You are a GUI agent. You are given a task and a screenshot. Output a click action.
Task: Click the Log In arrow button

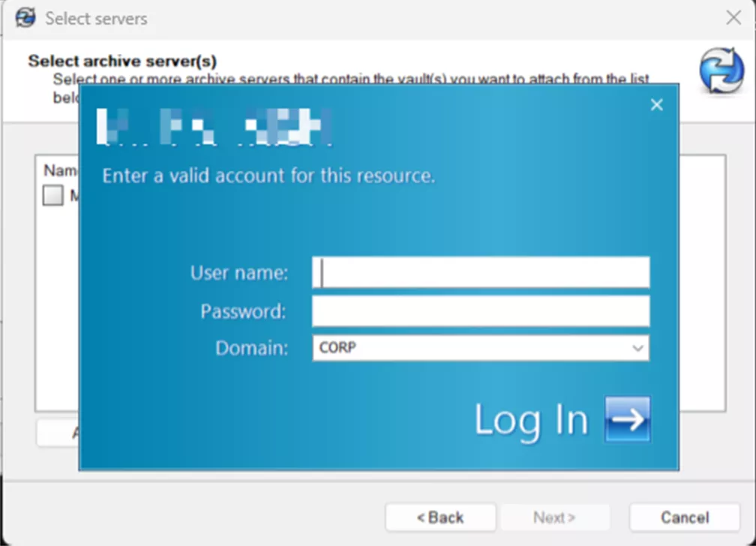coord(628,418)
